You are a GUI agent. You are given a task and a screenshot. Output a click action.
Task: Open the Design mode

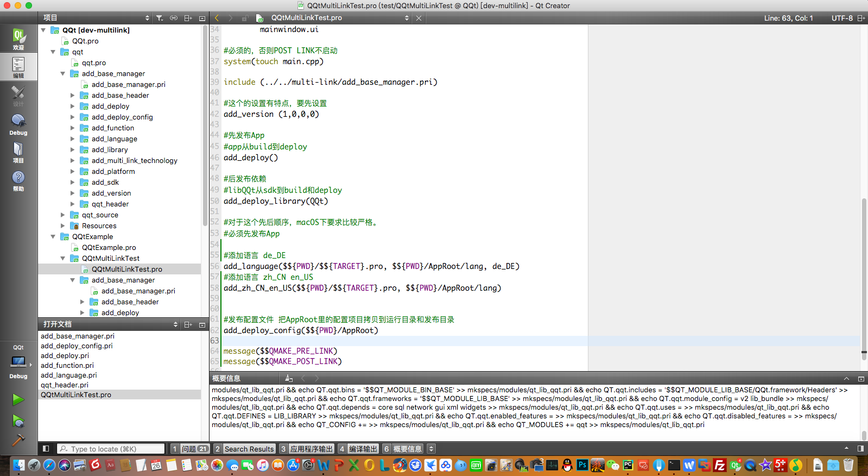pos(18,96)
